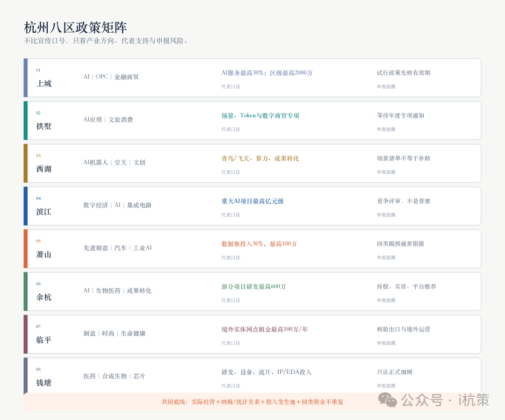
Task: Select the 西湖 district name
Action: [x=44, y=169]
